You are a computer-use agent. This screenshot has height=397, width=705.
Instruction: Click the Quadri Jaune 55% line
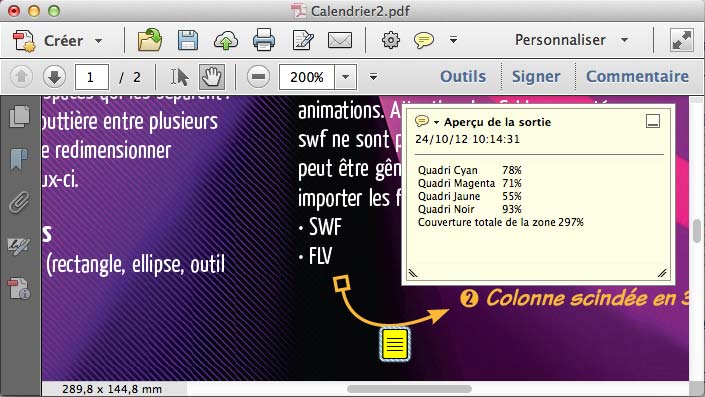pyautogui.click(x=469, y=196)
